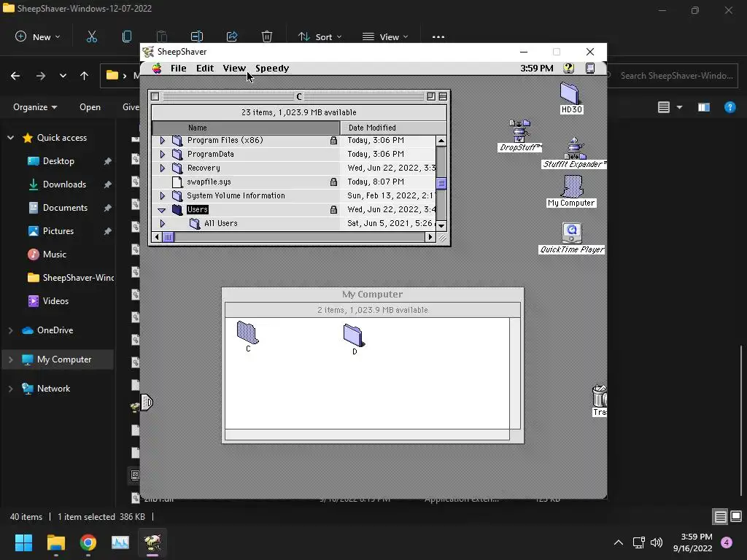
Task: Open the Apple menu in SheepShaver
Action: click(157, 68)
